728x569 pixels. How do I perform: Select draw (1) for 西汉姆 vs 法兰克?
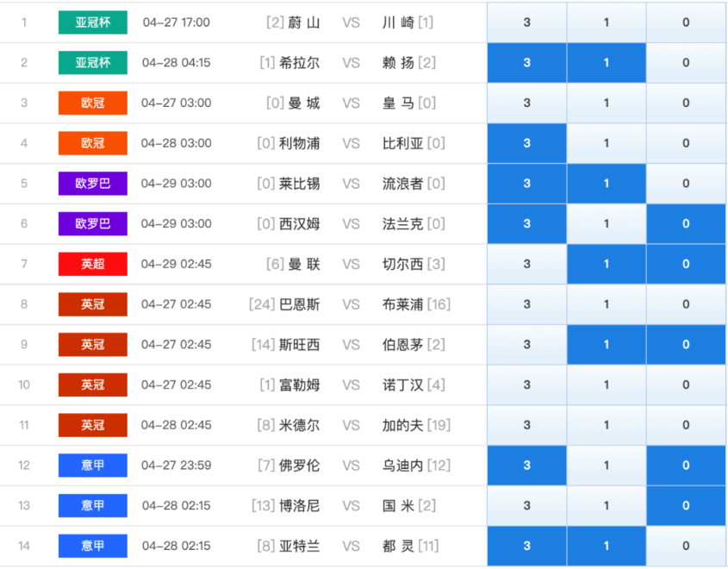[x=607, y=223]
